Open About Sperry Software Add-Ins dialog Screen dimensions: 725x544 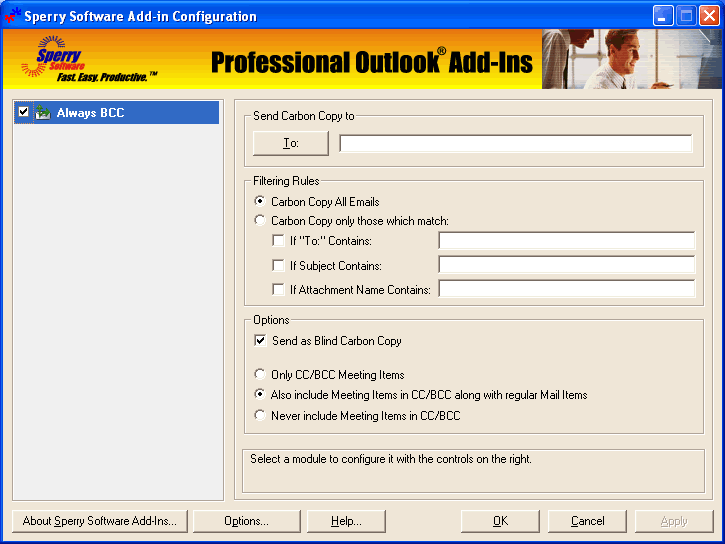point(100,521)
